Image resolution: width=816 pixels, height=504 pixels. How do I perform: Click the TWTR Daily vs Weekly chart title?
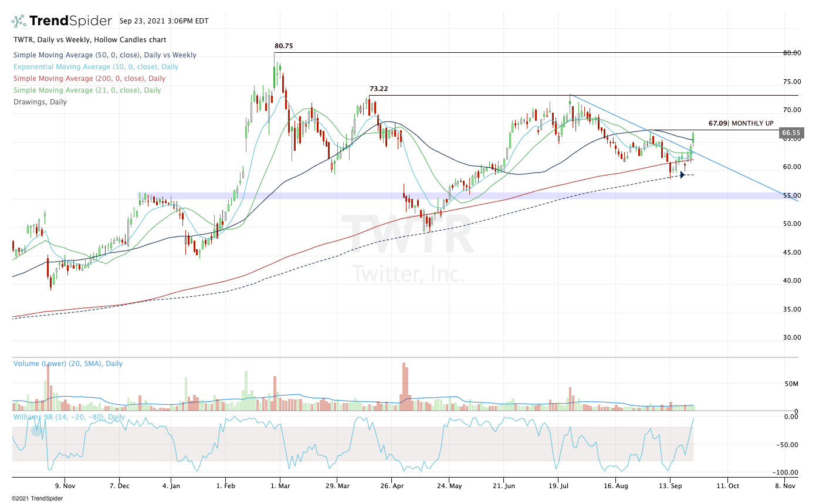point(90,40)
